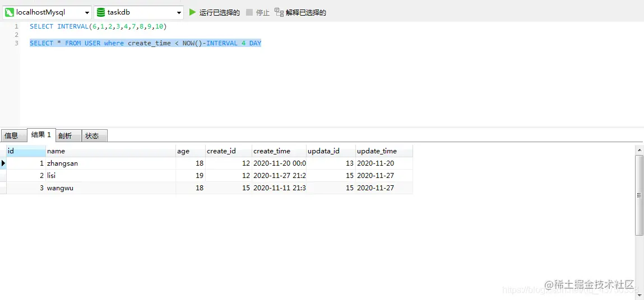Click the scrollbar up arrow in results

pos(639,149)
